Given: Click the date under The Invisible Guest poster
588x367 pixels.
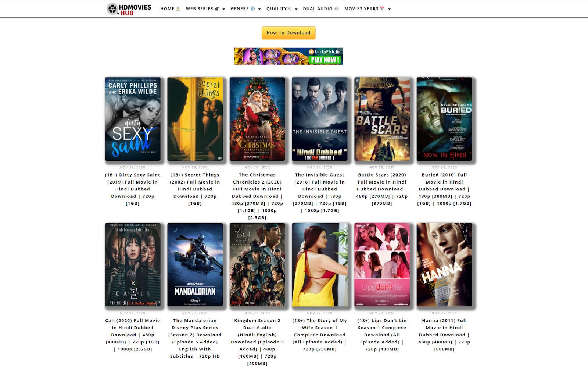Looking at the screenshot, I should click(320, 167).
